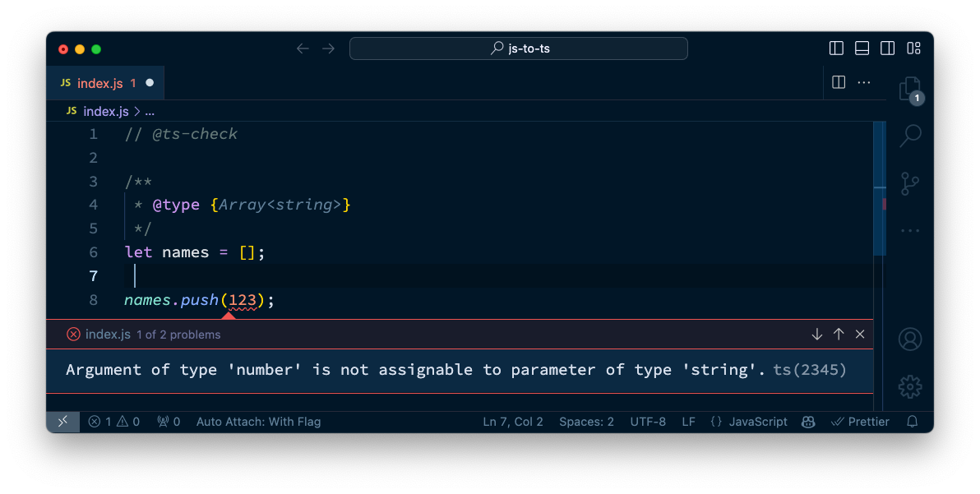Open the Manage settings gear menu
The image size is (980, 494).
(x=910, y=386)
